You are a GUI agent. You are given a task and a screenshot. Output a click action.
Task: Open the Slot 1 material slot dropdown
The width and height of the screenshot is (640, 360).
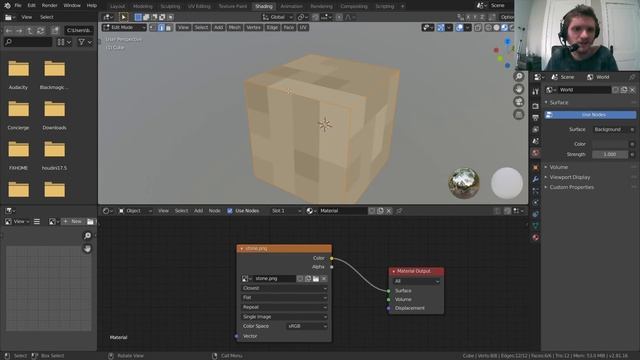pyautogui.click(x=286, y=211)
